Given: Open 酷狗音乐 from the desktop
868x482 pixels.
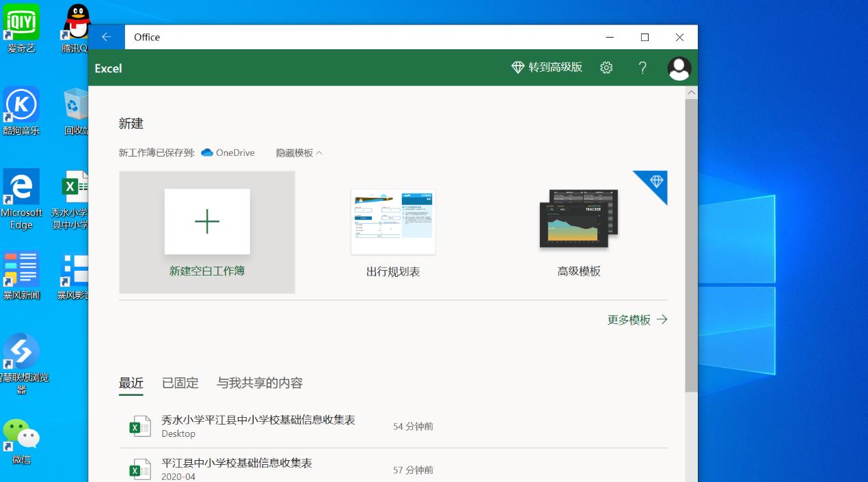Looking at the screenshot, I should (21, 104).
